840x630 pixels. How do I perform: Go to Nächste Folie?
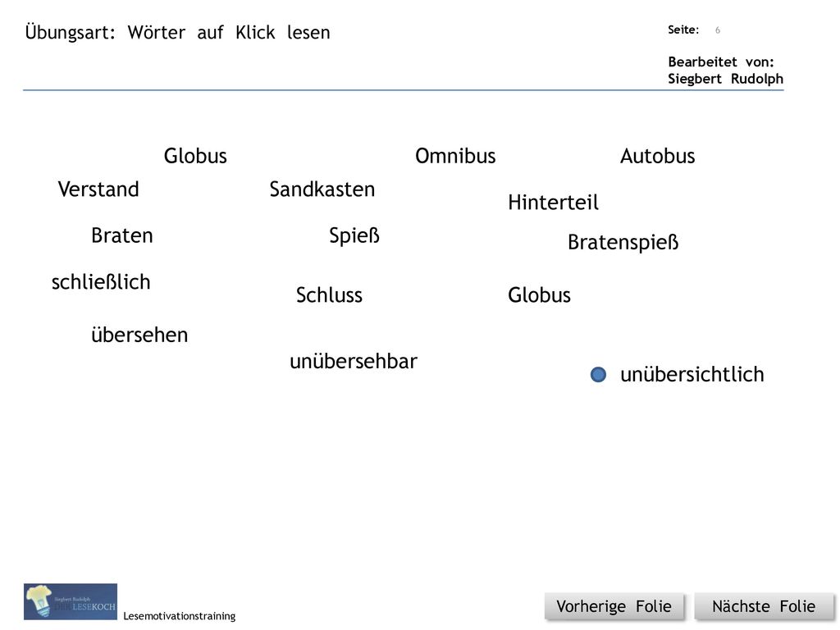click(764, 606)
